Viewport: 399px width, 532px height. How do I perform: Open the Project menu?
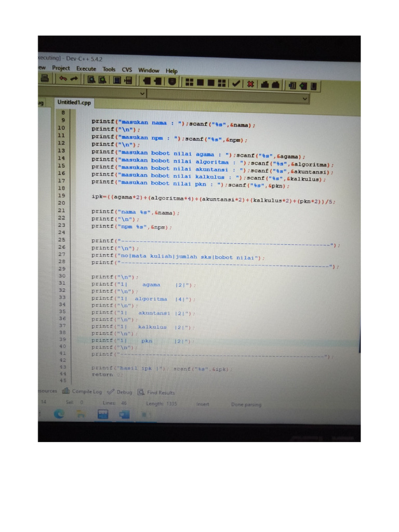[x=61, y=68]
